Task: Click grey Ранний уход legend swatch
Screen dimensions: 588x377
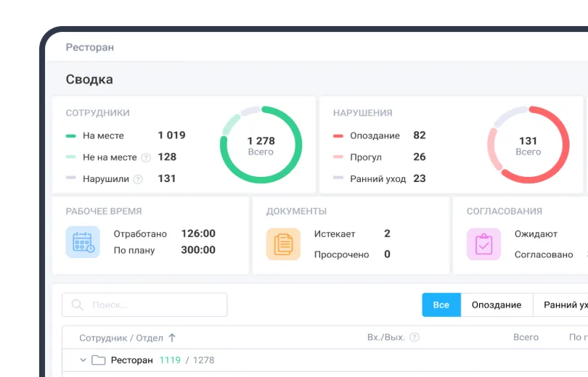Action: click(338, 178)
